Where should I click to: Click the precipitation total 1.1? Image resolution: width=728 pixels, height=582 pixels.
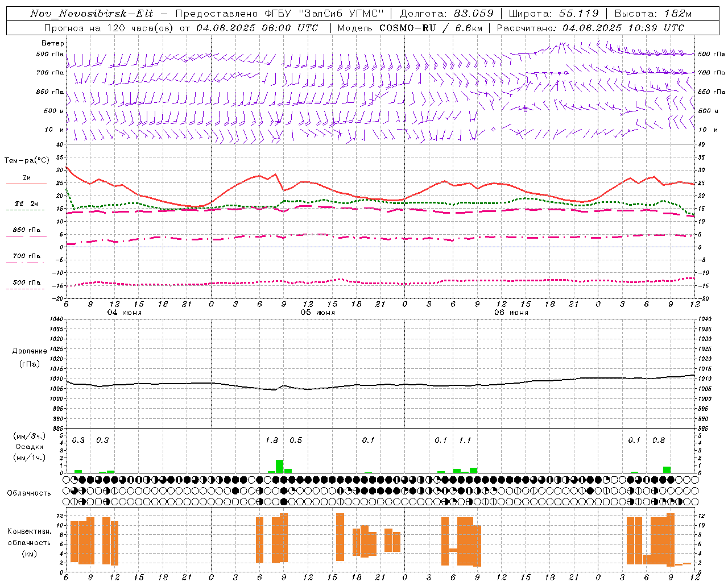465,440
